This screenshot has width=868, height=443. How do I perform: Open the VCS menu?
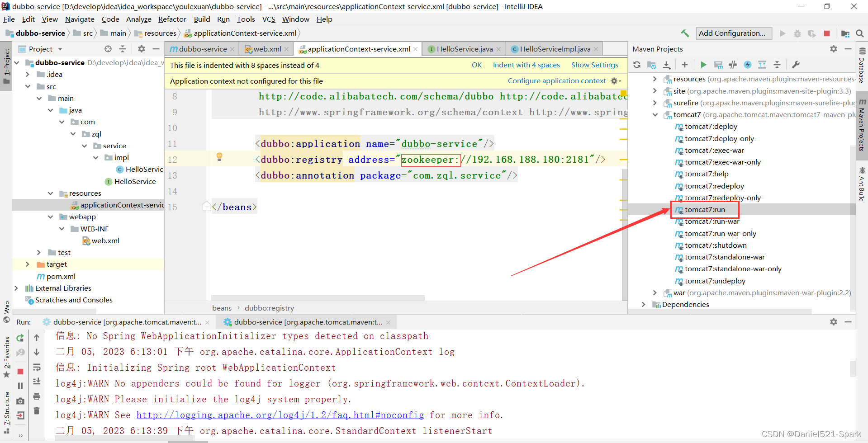click(269, 19)
